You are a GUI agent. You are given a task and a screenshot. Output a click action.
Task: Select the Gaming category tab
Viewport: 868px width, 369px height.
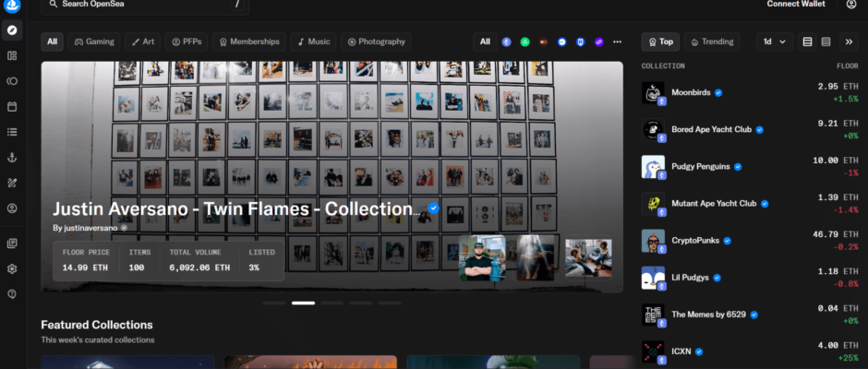tap(94, 42)
